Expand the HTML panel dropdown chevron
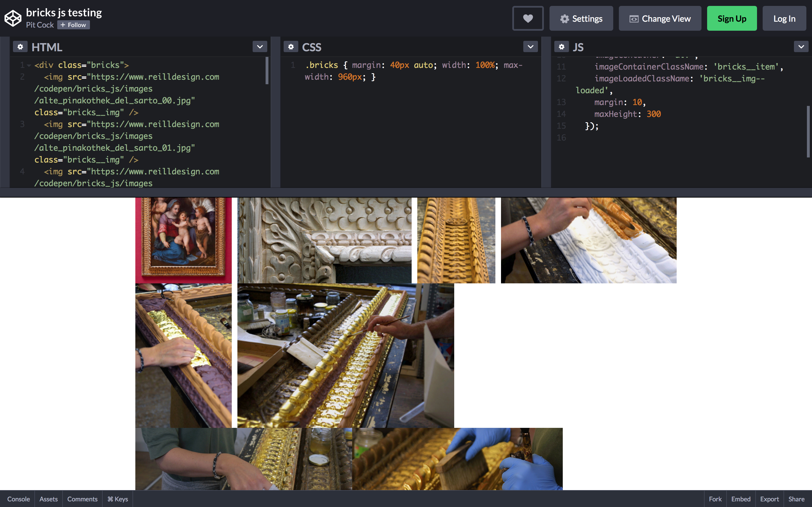812x507 pixels. (x=260, y=47)
